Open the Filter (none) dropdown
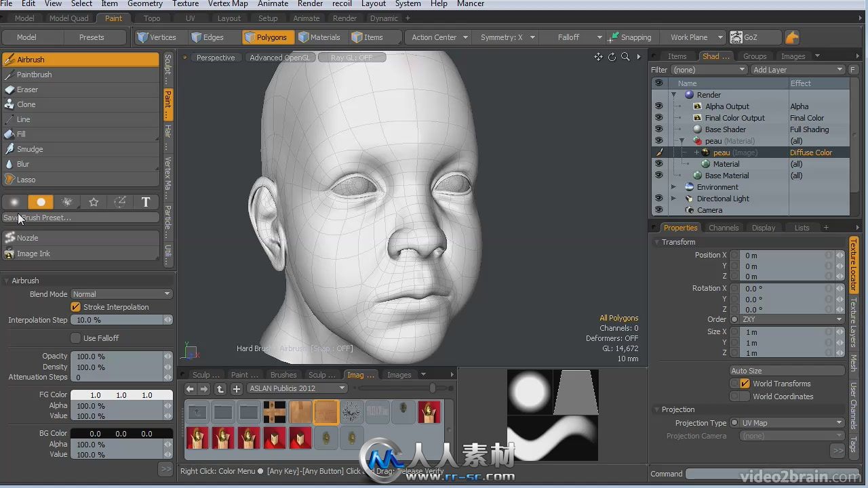The image size is (868, 488). tap(709, 70)
